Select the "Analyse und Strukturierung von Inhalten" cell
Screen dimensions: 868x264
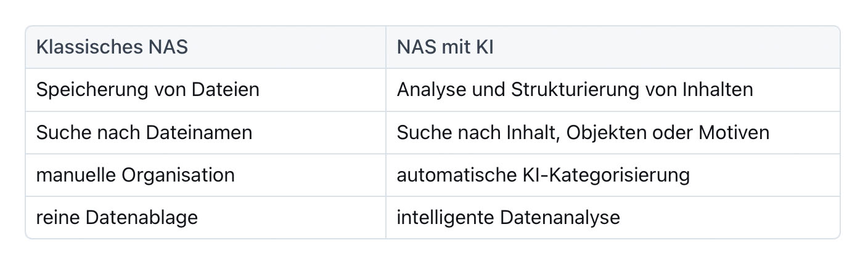click(575, 90)
